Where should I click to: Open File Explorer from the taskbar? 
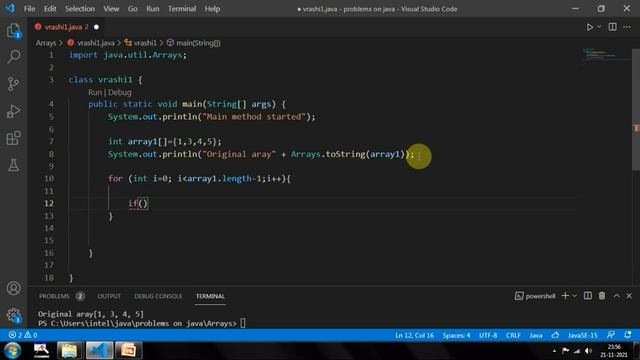click(69, 350)
